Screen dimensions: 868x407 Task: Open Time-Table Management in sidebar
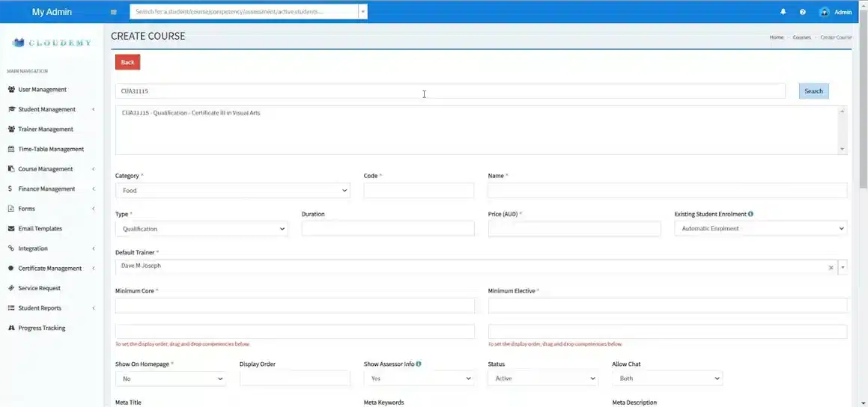pos(52,150)
